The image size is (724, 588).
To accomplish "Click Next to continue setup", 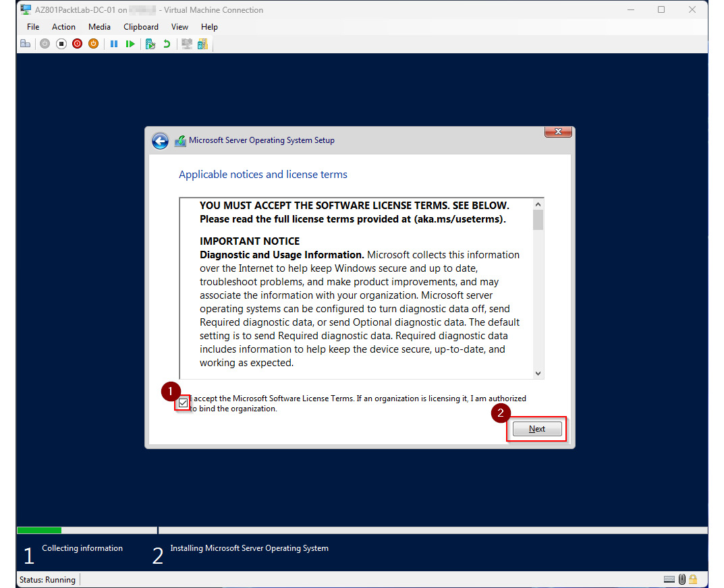I will [x=537, y=429].
